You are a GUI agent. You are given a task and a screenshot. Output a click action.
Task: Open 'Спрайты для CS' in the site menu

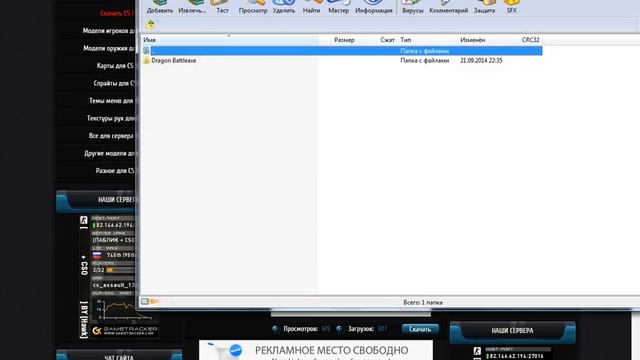click(114, 83)
